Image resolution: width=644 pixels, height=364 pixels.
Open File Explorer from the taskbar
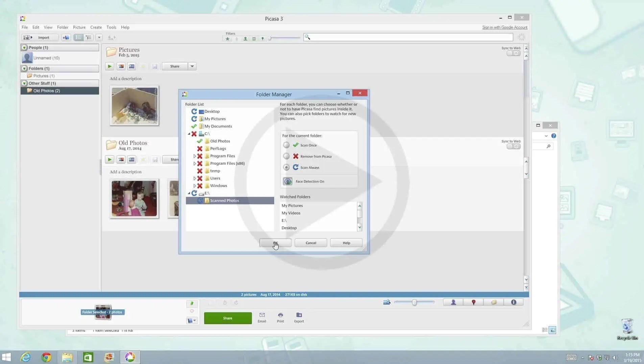point(67,357)
